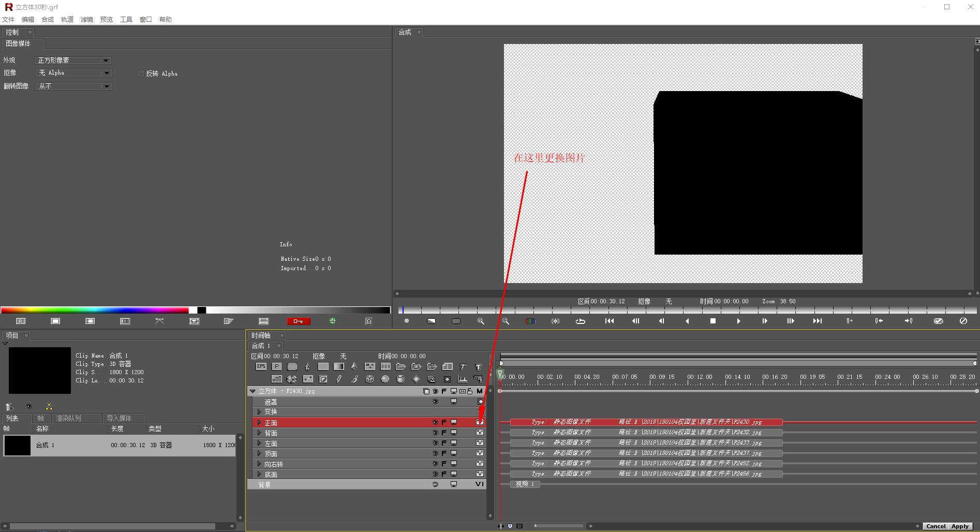Image resolution: width=980 pixels, height=532 pixels.
Task: Zoom out on the composite preview
Action: 506,321
